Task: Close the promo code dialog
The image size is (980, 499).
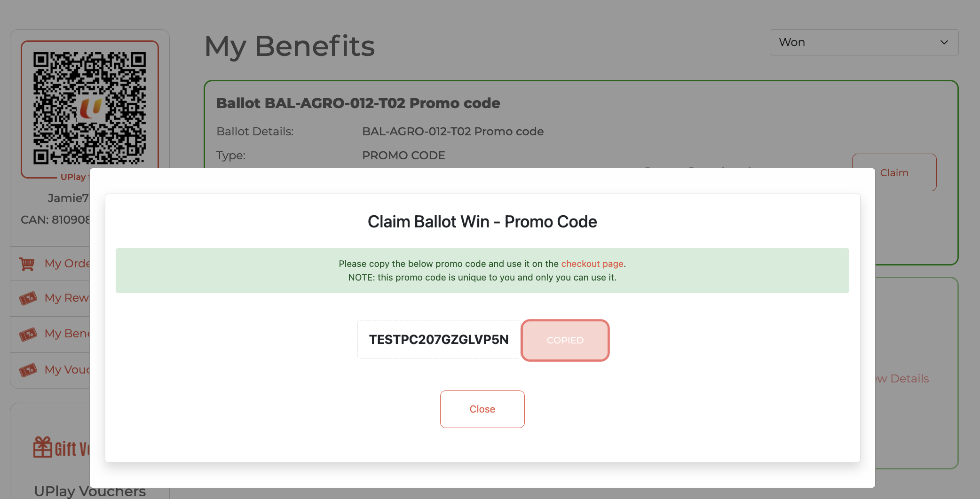Action: click(x=482, y=409)
